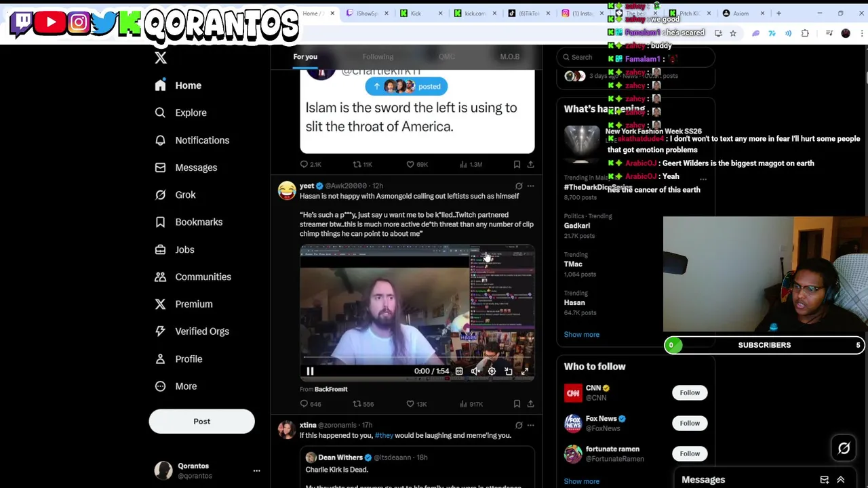Open Notifications page
The height and width of the screenshot is (488, 868).
(192, 140)
